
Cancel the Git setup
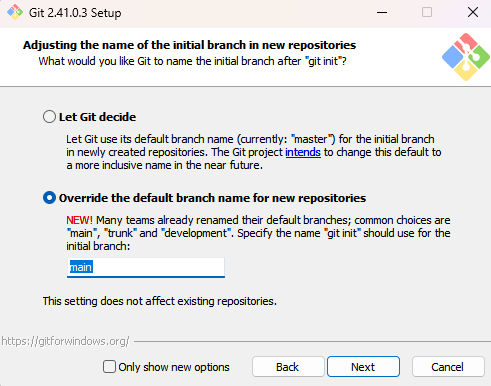pyautogui.click(x=448, y=367)
